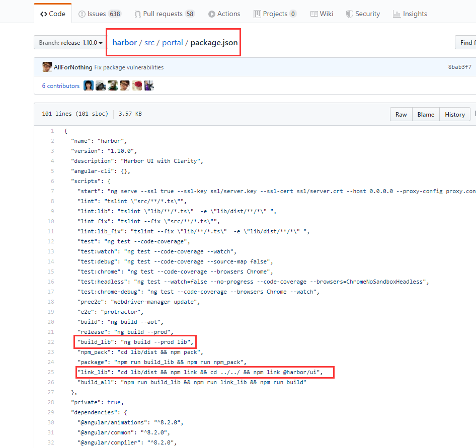Click the third contributor avatar
The height and width of the screenshot is (448, 476).
pyautogui.click(x=113, y=85)
